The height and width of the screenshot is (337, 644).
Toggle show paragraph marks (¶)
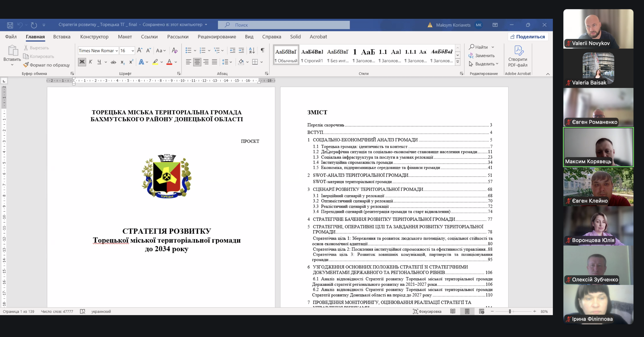(x=263, y=51)
